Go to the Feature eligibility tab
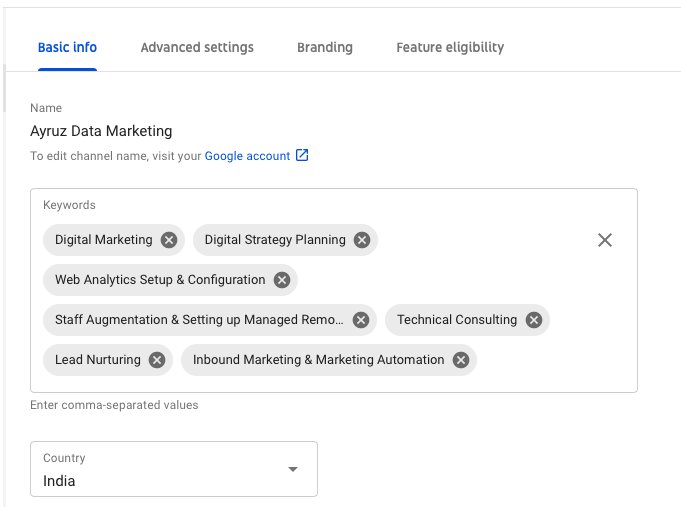The image size is (681, 507). (x=450, y=47)
